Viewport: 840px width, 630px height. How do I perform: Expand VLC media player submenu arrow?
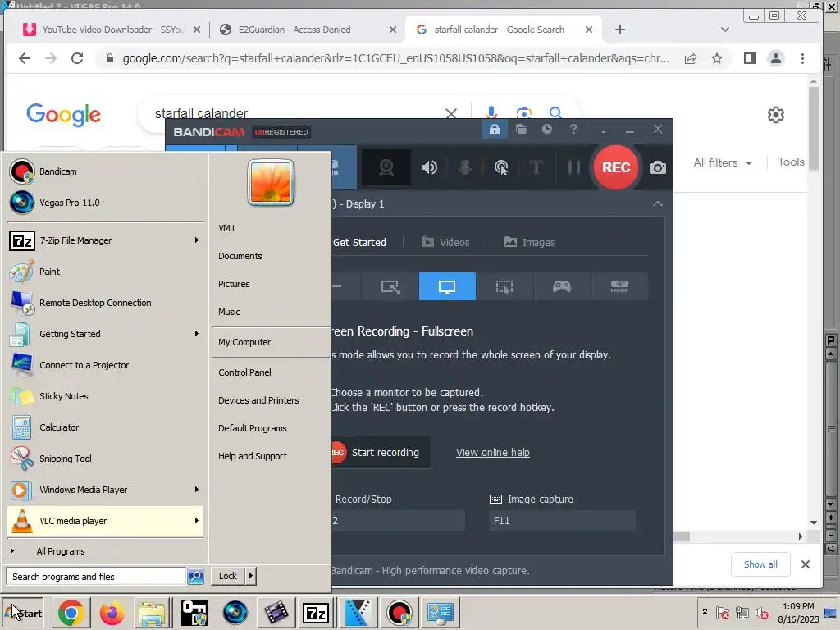pyautogui.click(x=197, y=521)
